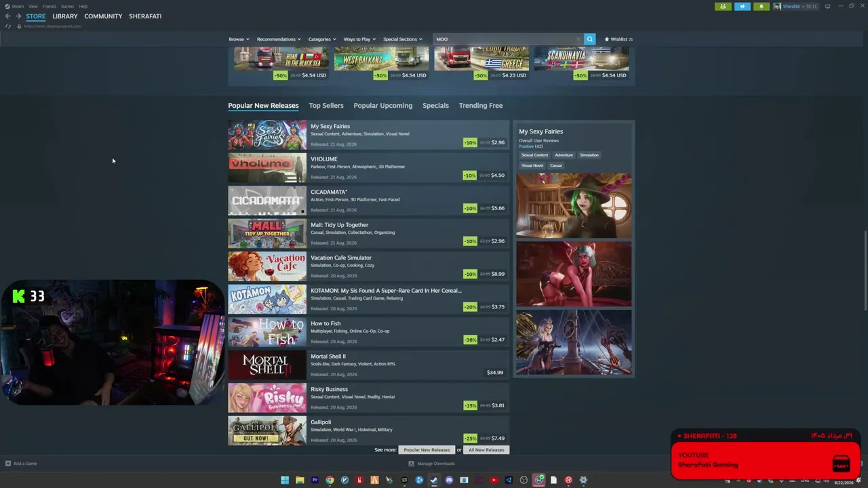Open the Sherafati account dropdown
The image size is (868, 488).
click(797, 7)
